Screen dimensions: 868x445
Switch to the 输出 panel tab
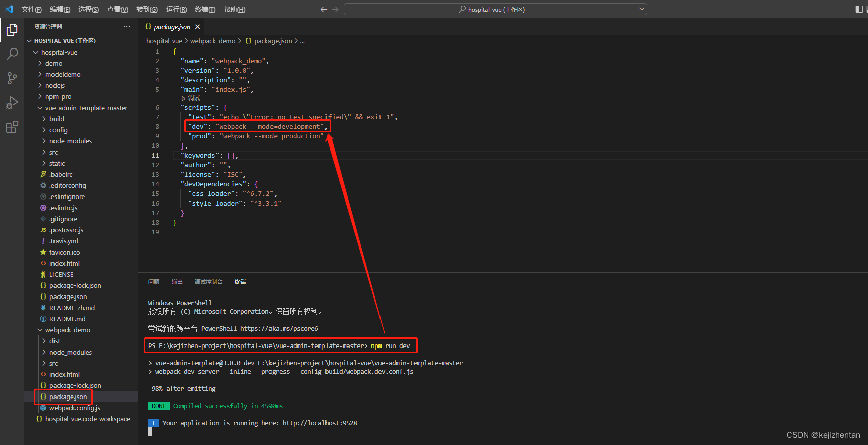pyautogui.click(x=177, y=282)
